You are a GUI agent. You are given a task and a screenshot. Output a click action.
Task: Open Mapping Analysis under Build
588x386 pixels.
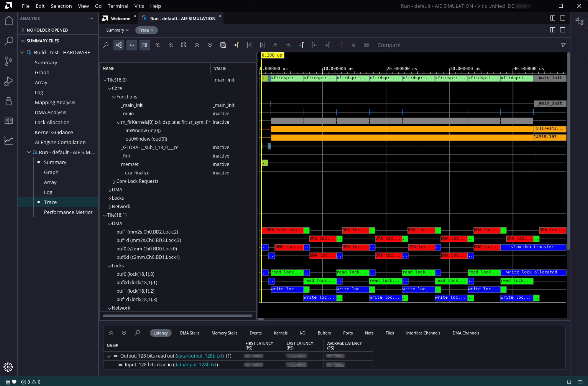pos(55,102)
